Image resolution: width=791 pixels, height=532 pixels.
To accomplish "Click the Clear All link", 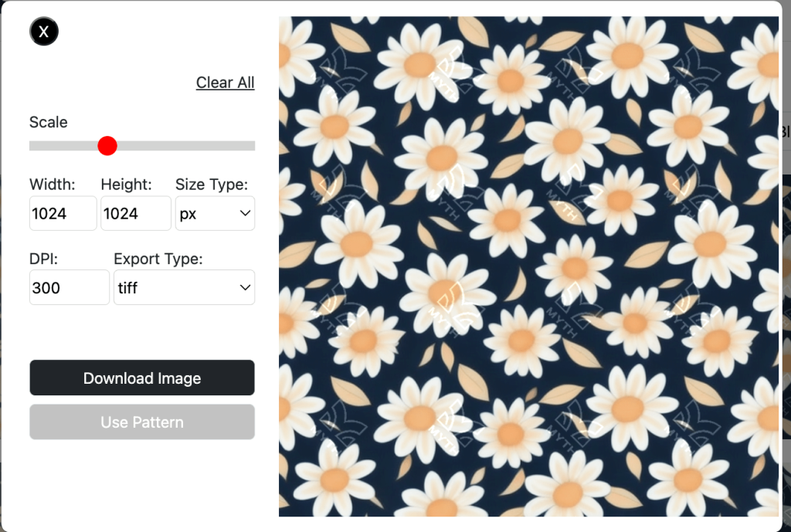I will [225, 83].
